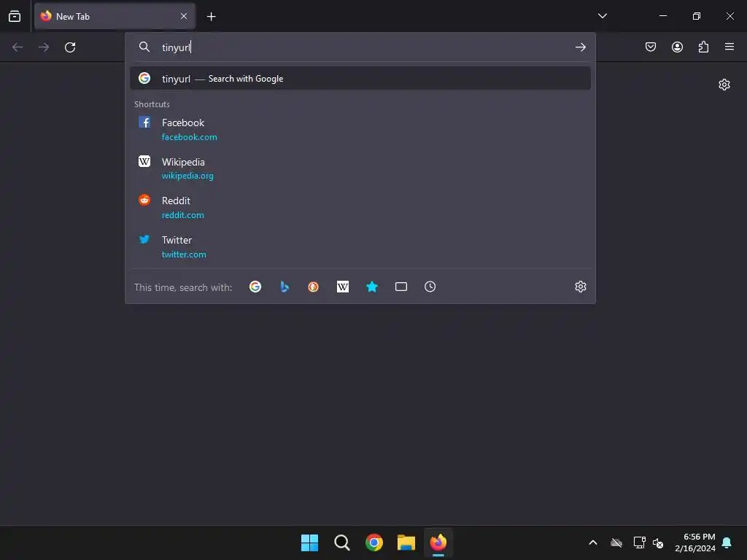Go back one page

pyautogui.click(x=18, y=47)
